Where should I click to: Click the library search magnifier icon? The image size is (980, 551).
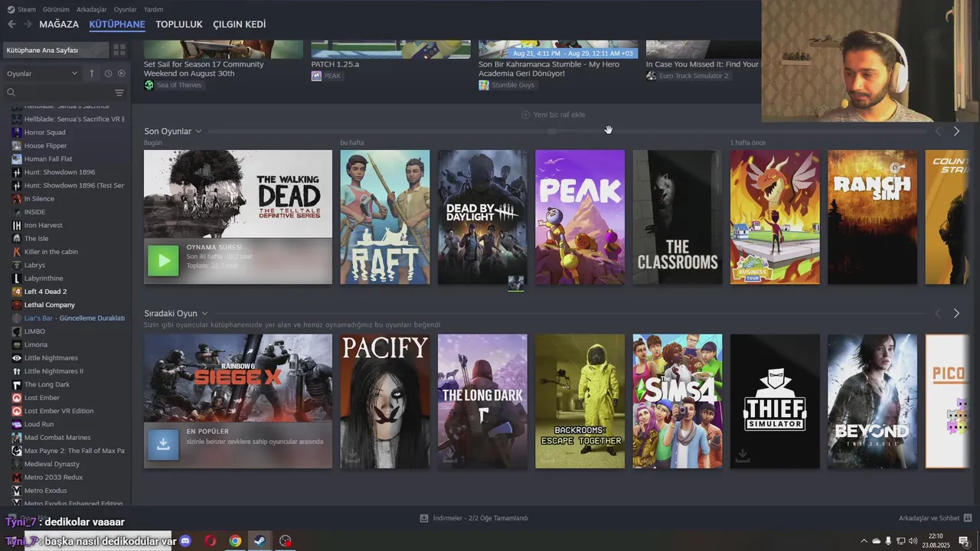coord(11,93)
